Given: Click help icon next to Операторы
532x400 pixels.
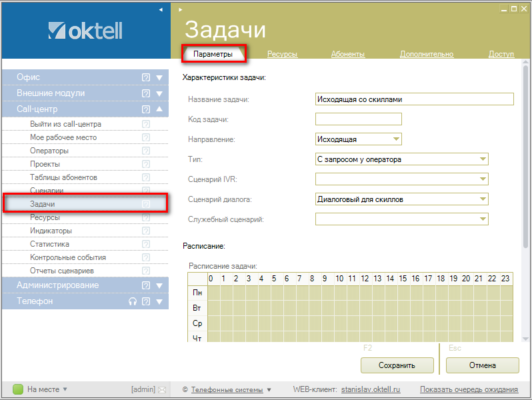Looking at the screenshot, I should coord(146,151).
